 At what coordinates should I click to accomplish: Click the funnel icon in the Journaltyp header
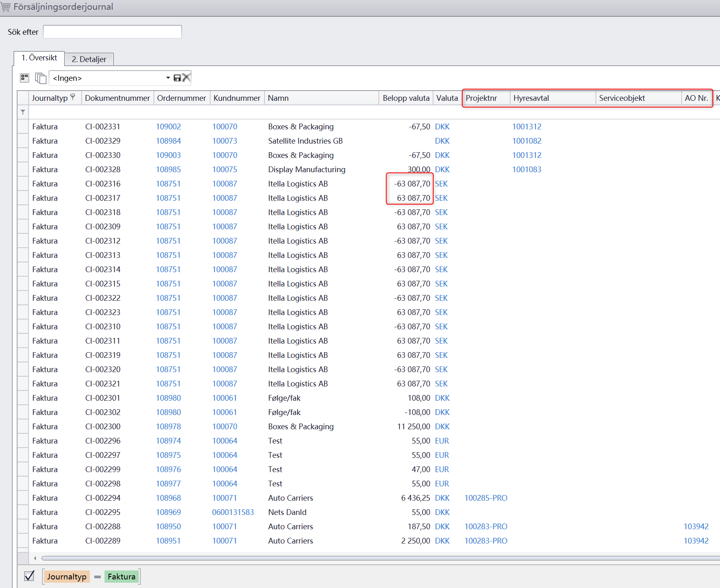point(73,97)
